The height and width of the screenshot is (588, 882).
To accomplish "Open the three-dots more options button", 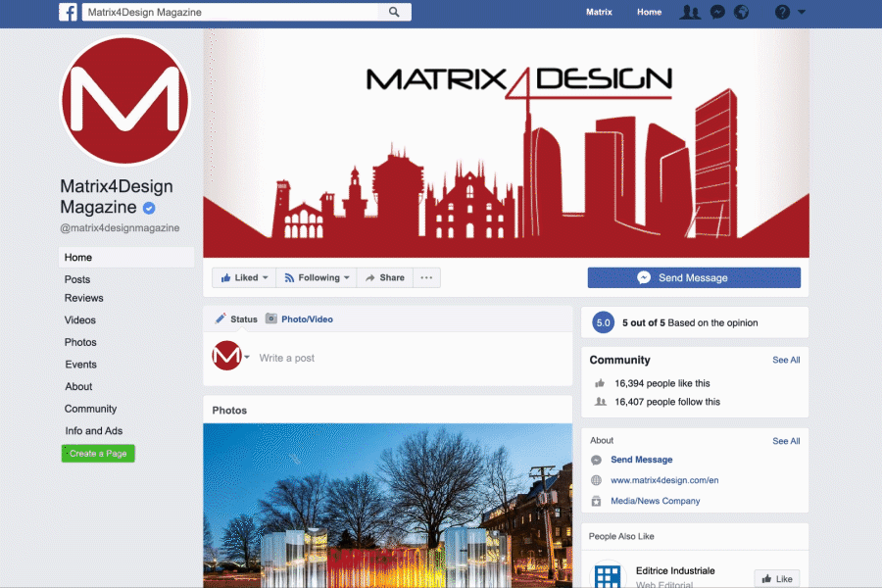I will 426,277.
